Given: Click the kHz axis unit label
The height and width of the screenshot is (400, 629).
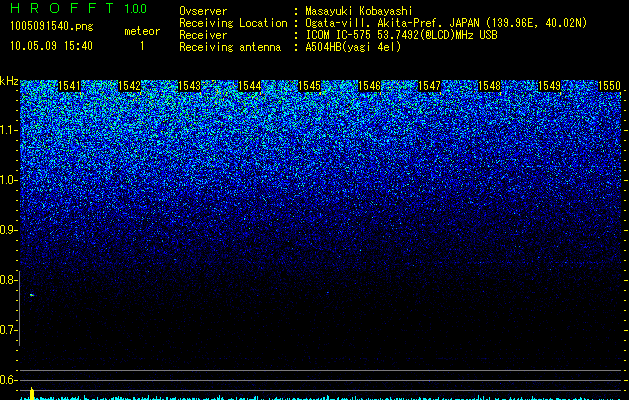Looking at the screenshot, I should (9, 81).
